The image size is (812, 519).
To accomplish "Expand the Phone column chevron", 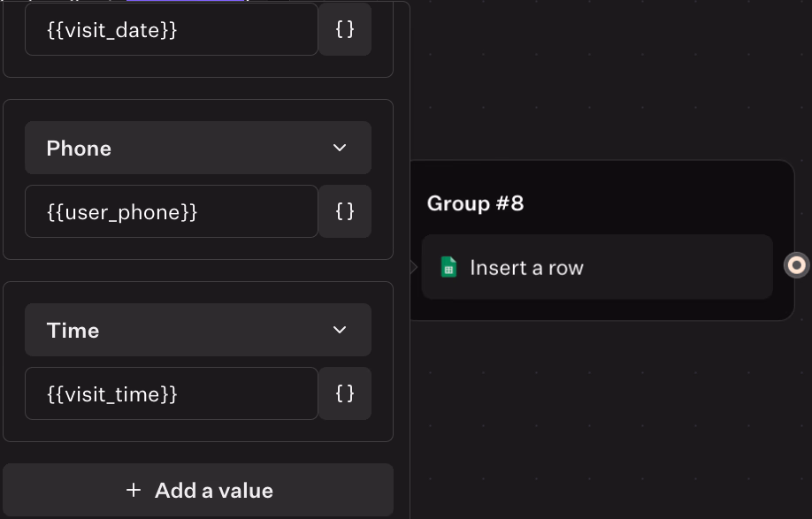I will (340, 148).
